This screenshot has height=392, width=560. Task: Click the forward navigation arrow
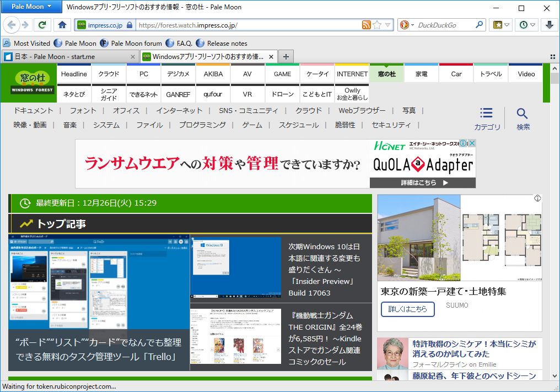[25, 25]
